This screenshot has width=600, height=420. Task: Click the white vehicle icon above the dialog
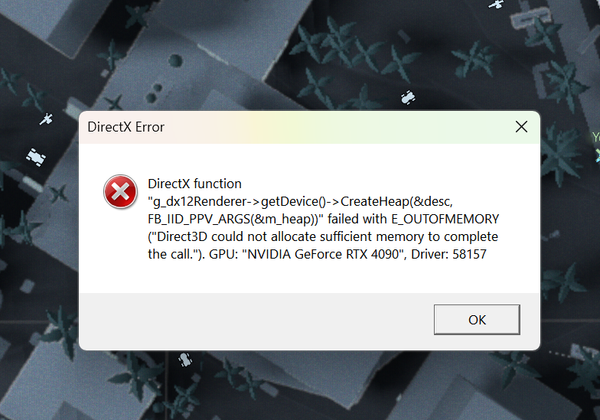(408, 97)
